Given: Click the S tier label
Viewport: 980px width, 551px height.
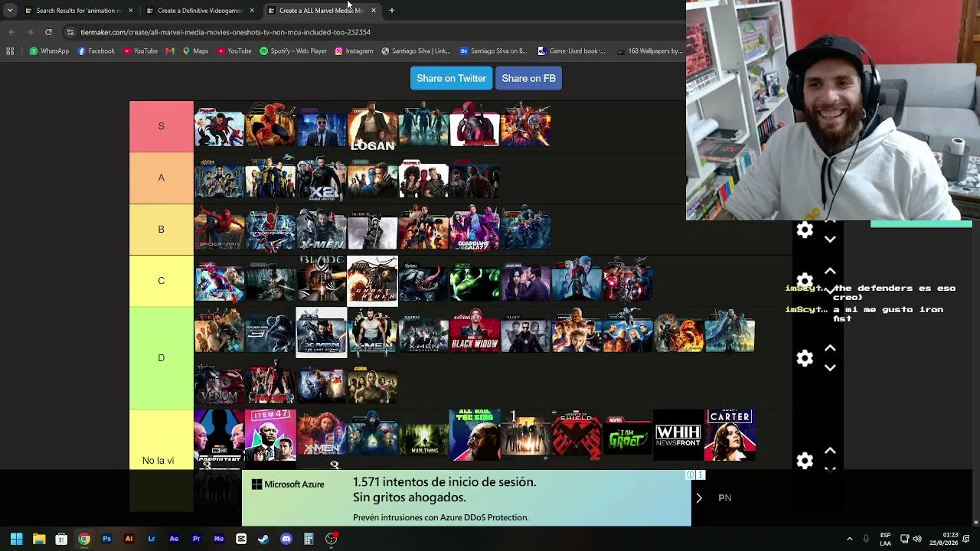Looking at the screenshot, I should click(161, 126).
